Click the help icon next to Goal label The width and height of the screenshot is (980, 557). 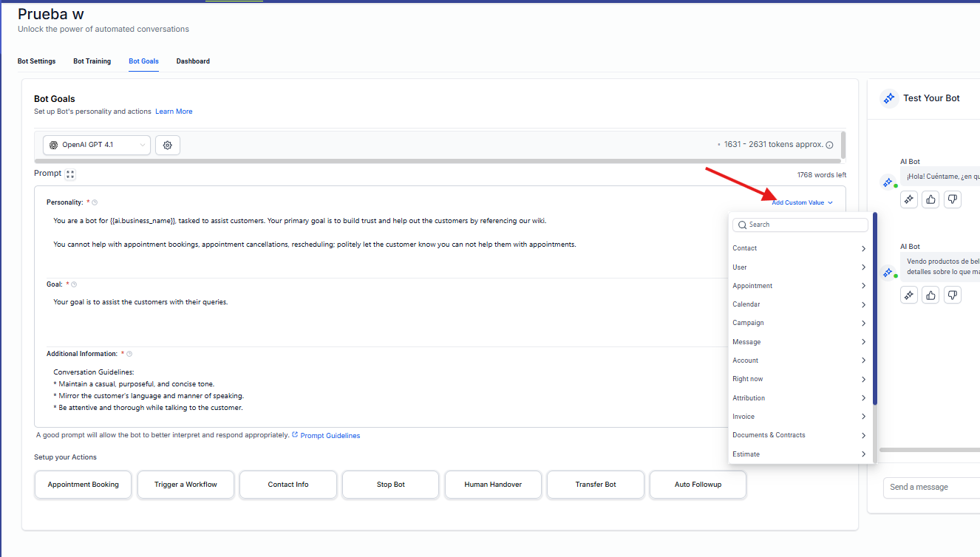(x=74, y=284)
